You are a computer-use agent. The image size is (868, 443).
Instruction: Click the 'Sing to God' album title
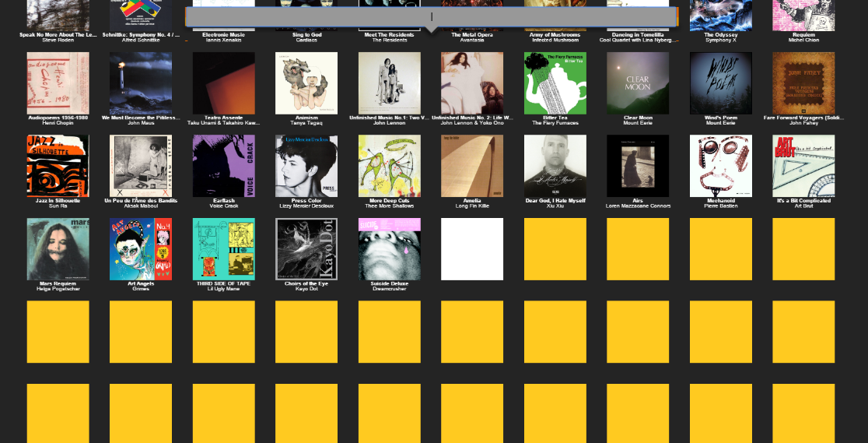(306, 34)
